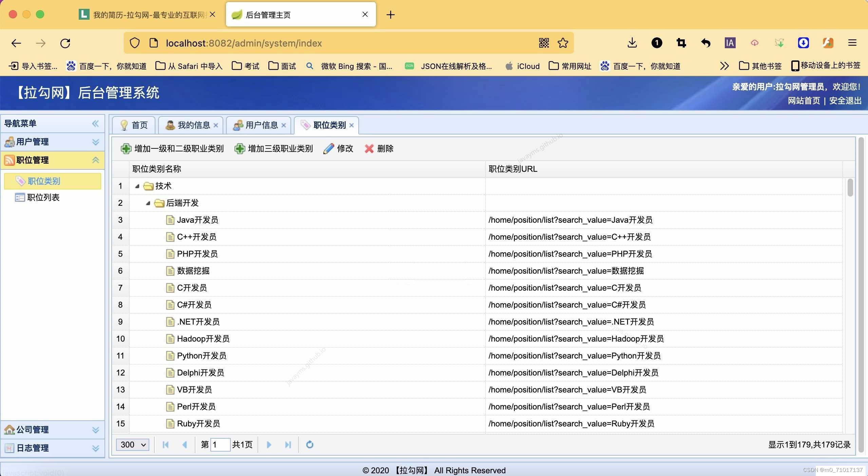Jump to last page pager icon
Screen dimensions: 868x476
[x=288, y=444]
